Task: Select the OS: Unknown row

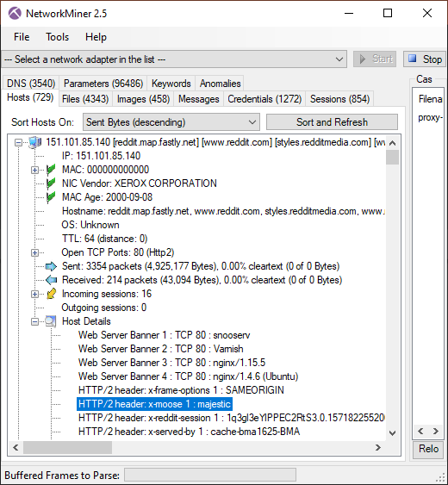Action: (90, 225)
